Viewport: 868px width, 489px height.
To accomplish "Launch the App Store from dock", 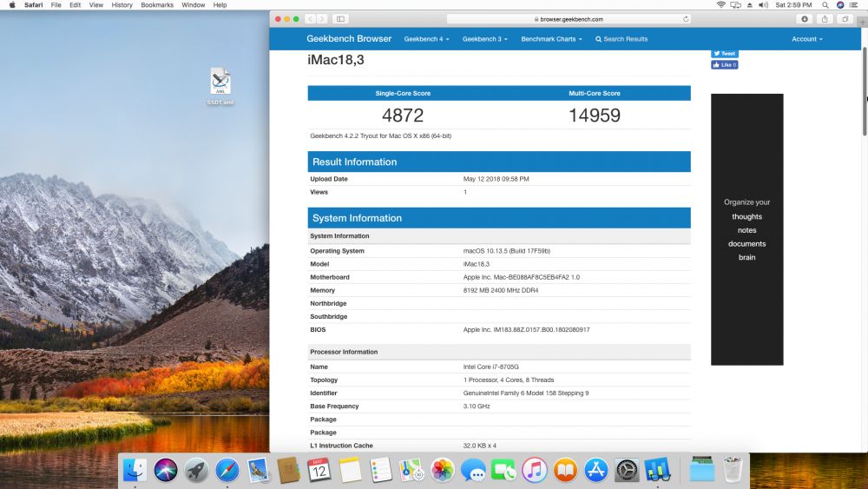I will point(596,470).
